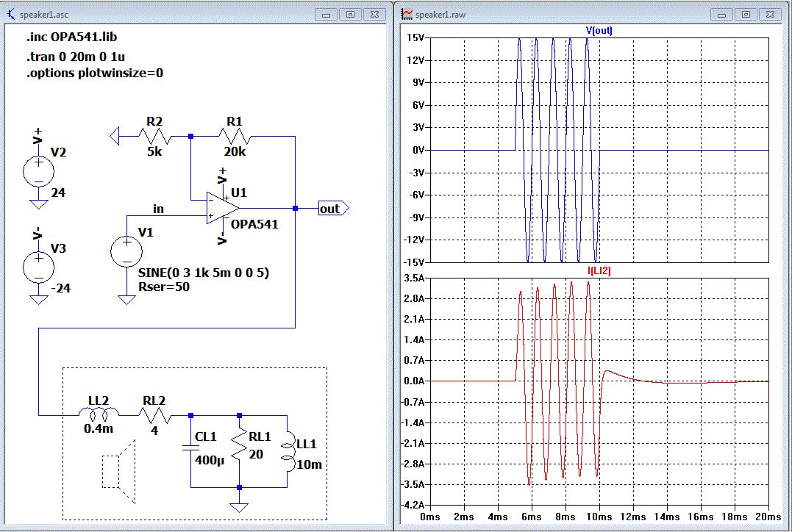Select the R2 5k resistor
The image size is (792, 532).
[155, 136]
